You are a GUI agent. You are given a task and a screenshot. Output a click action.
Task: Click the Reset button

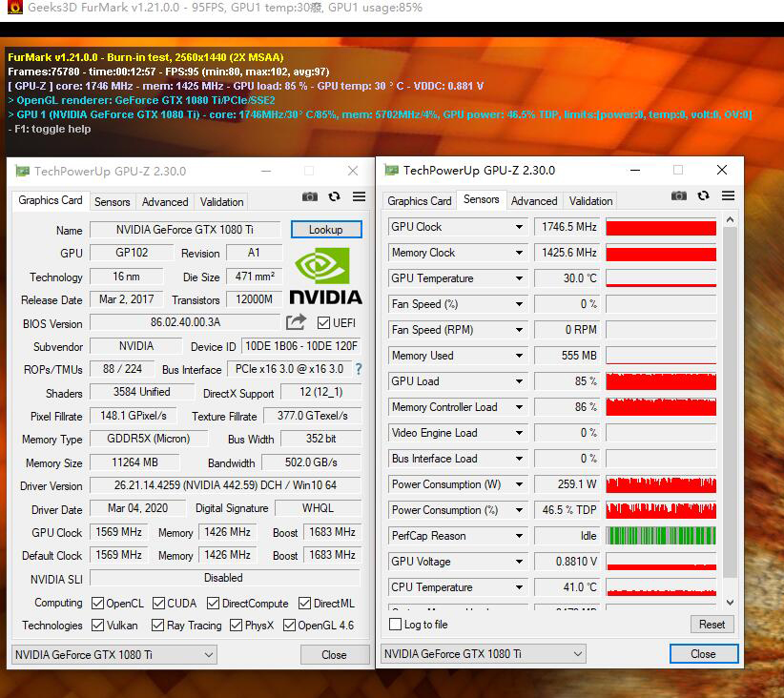click(712, 625)
